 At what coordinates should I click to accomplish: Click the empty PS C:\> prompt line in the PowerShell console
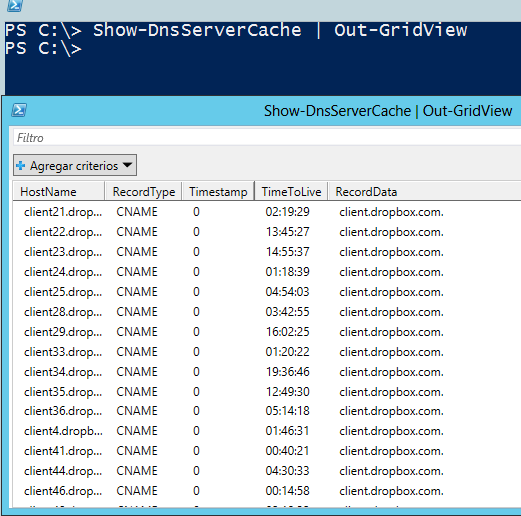tap(43, 48)
